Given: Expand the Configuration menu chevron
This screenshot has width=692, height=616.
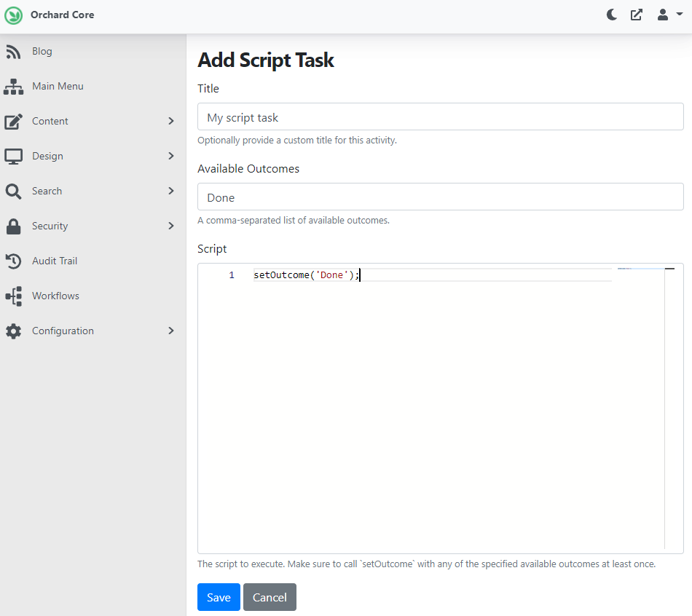Looking at the screenshot, I should (x=171, y=331).
